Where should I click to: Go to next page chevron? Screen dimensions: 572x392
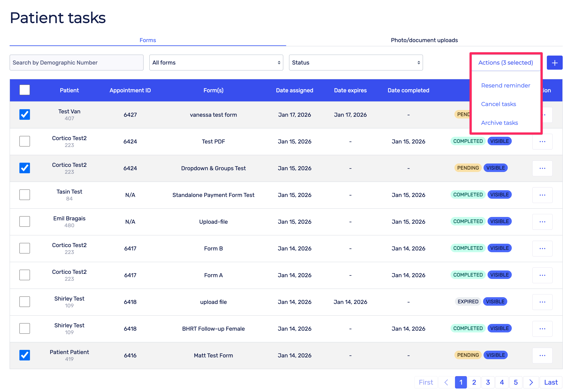(x=531, y=382)
